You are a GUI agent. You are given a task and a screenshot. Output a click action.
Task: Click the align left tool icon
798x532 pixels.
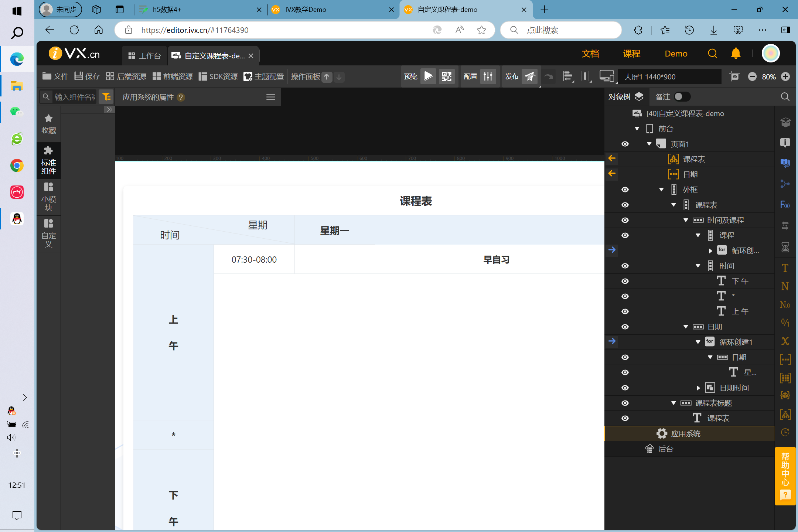pos(568,76)
